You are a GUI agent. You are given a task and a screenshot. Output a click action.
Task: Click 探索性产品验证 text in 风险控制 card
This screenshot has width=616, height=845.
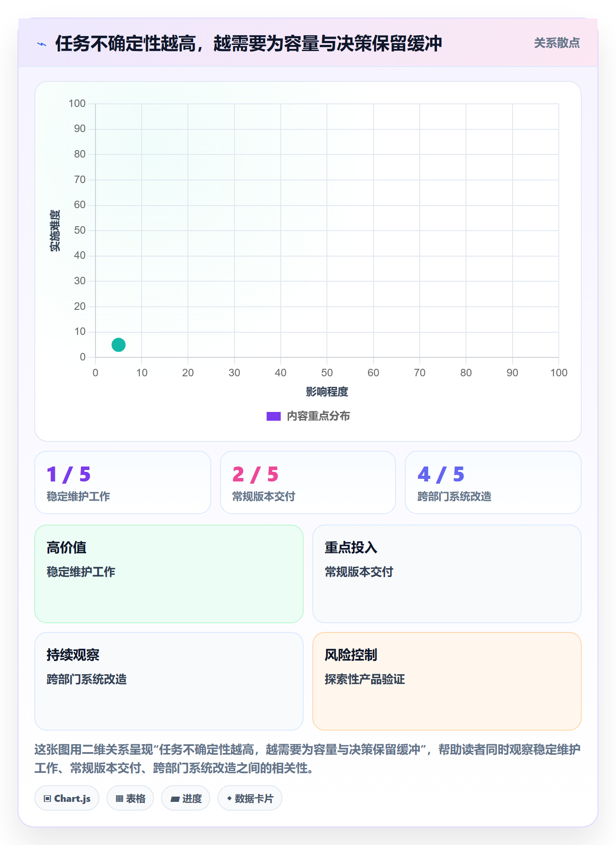(365, 679)
